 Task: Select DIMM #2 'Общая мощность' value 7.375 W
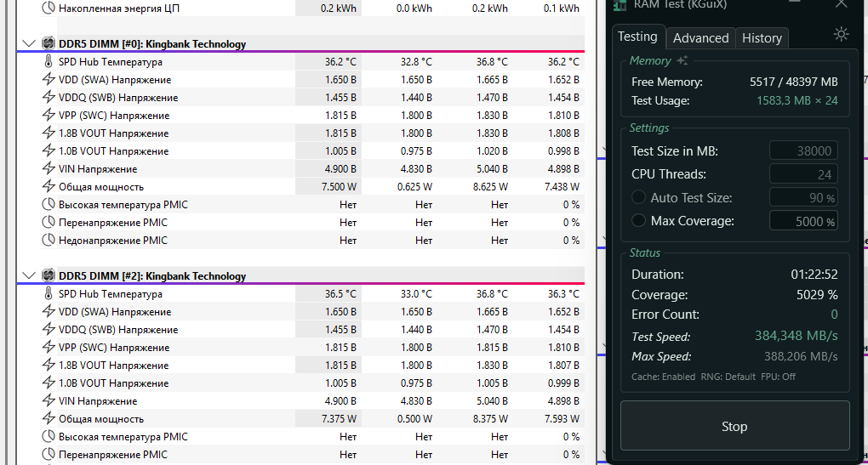point(339,418)
